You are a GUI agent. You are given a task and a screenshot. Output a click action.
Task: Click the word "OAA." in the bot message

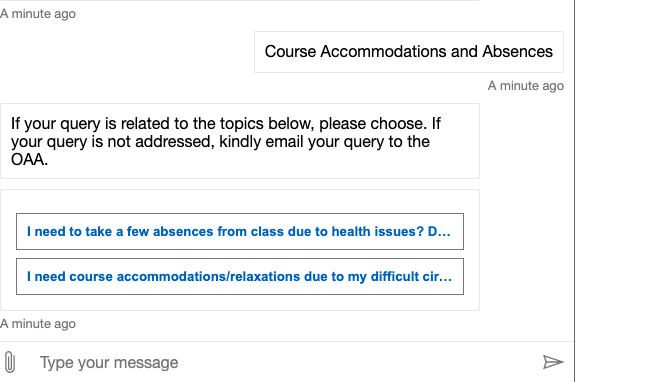(x=29, y=160)
